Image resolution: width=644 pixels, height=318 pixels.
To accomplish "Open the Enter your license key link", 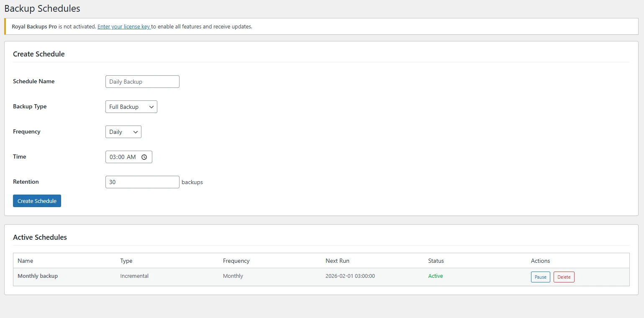I will click(x=124, y=26).
